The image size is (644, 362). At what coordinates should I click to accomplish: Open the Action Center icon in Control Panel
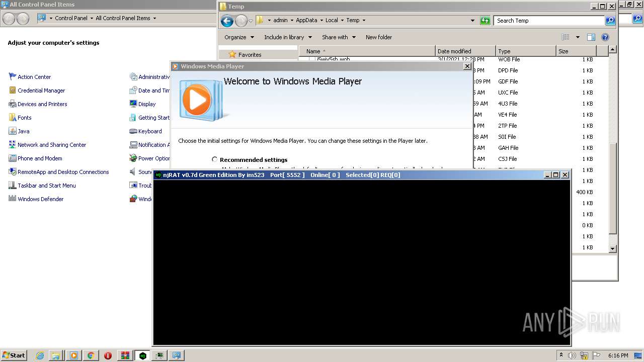click(x=13, y=77)
